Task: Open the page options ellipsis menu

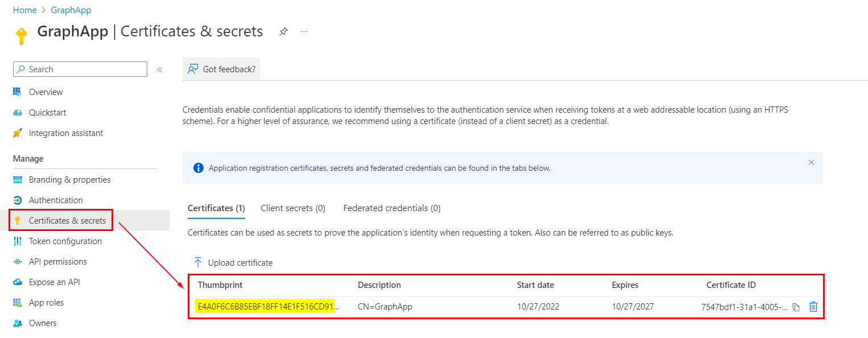Action: pos(304,31)
